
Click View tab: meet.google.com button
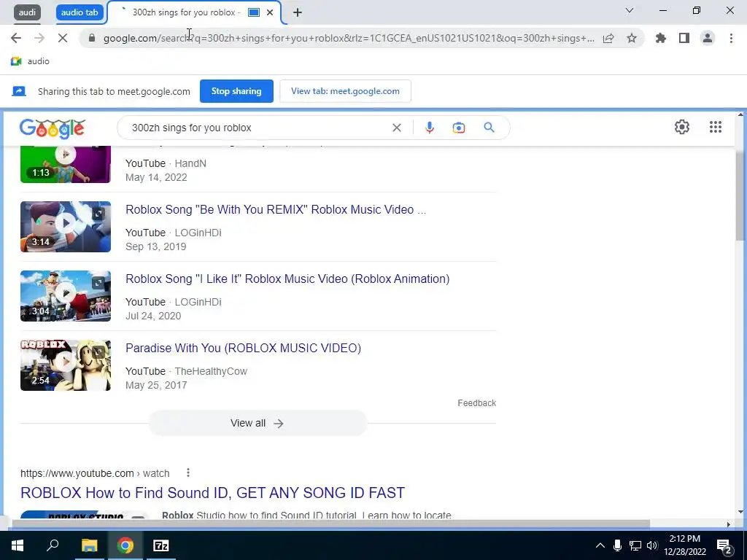click(x=345, y=91)
